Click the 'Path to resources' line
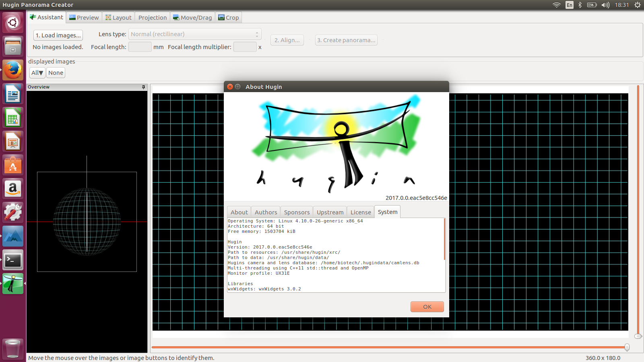Viewport: 644px width, 362px height. (284, 252)
